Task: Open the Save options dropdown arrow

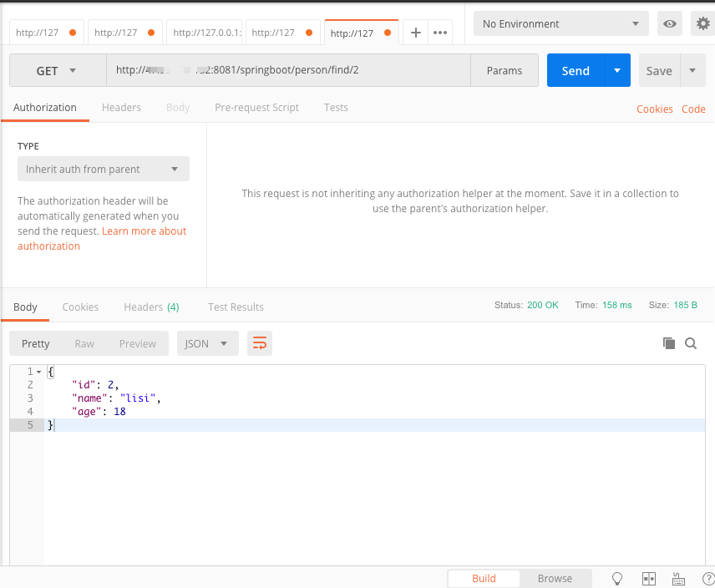Action: click(x=692, y=70)
